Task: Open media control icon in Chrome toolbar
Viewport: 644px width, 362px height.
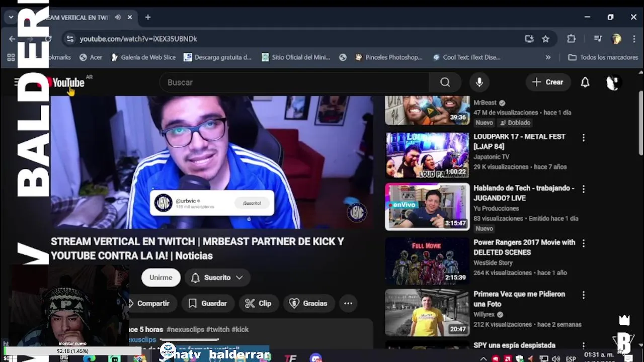Action: 597,39
